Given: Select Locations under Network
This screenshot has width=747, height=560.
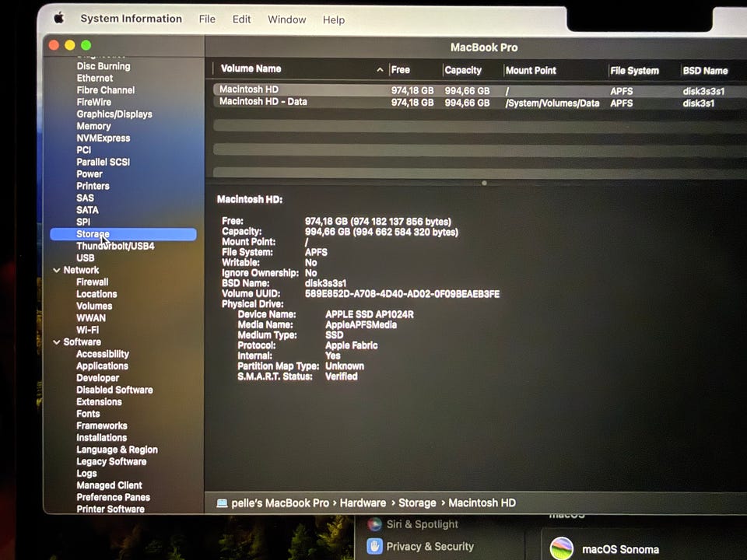Looking at the screenshot, I should pos(96,294).
